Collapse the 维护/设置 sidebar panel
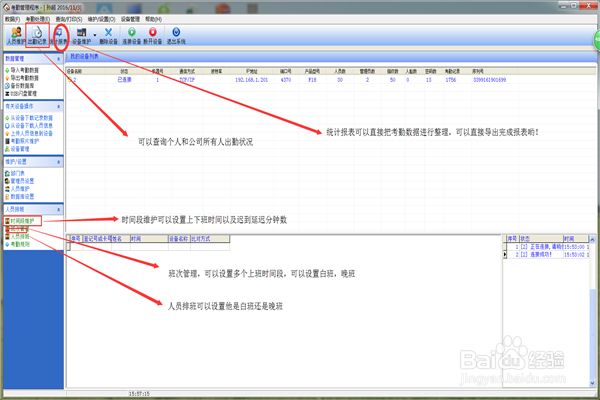This screenshot has height=400, width=600. pos(59,162)
